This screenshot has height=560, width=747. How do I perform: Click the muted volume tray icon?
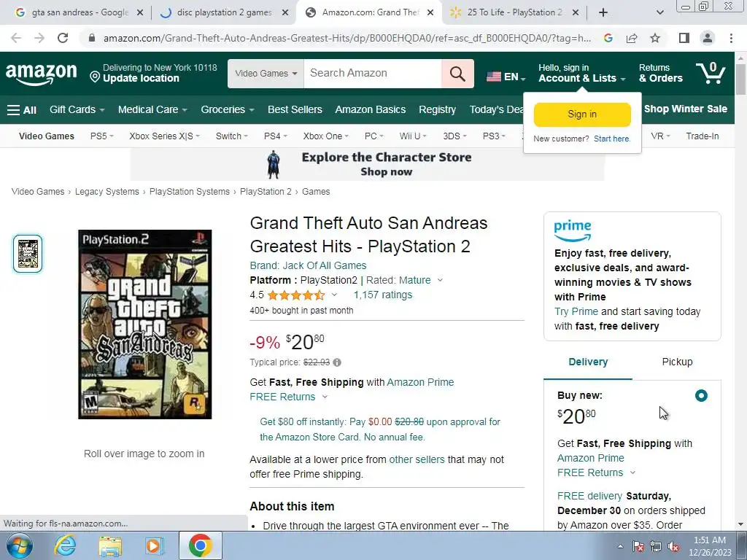(673, 547)
